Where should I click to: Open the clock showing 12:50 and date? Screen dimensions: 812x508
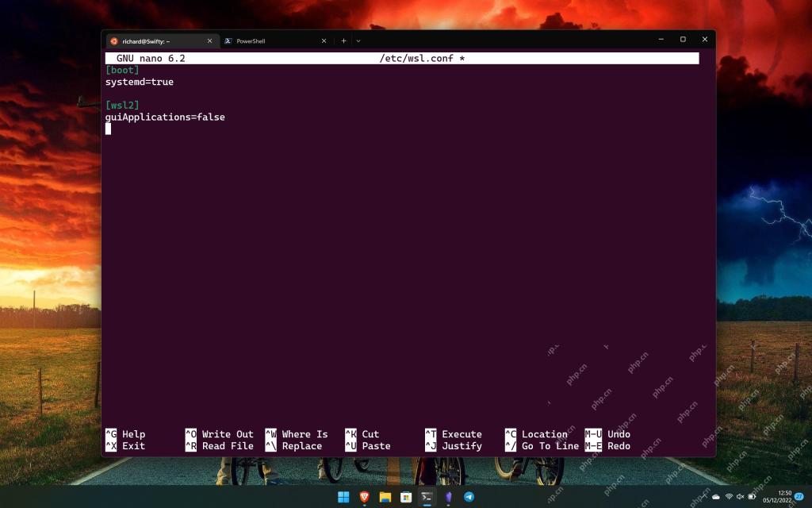point(777,497)
